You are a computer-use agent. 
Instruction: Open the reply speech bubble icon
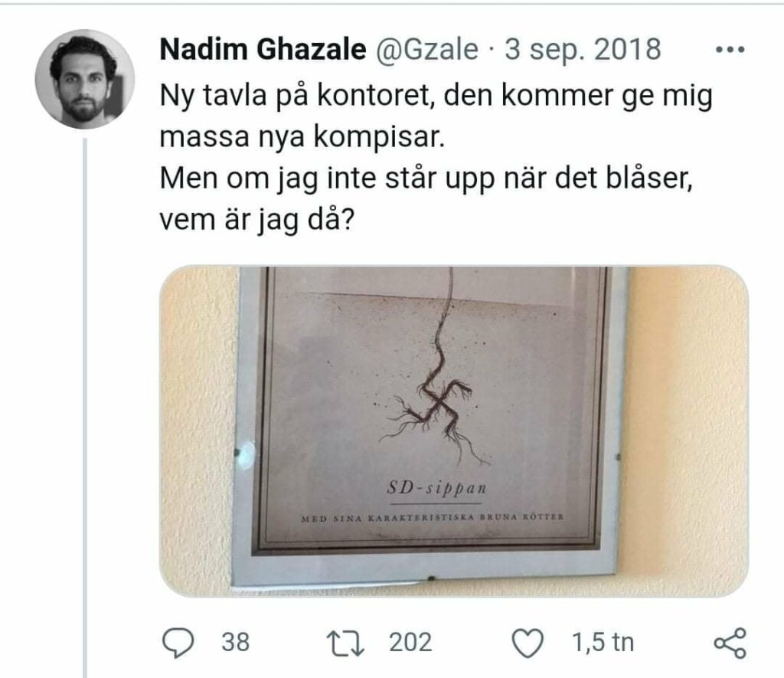(178, 643)
